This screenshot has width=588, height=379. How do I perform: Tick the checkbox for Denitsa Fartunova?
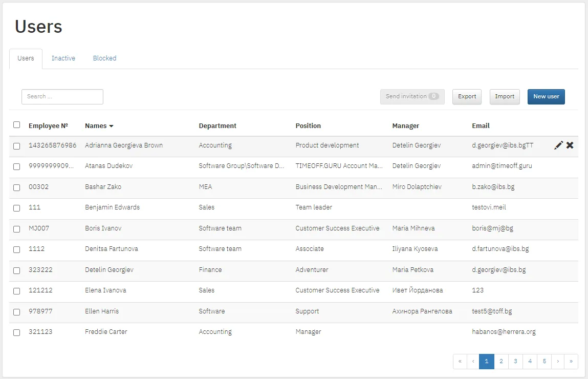tap(16, 249)
